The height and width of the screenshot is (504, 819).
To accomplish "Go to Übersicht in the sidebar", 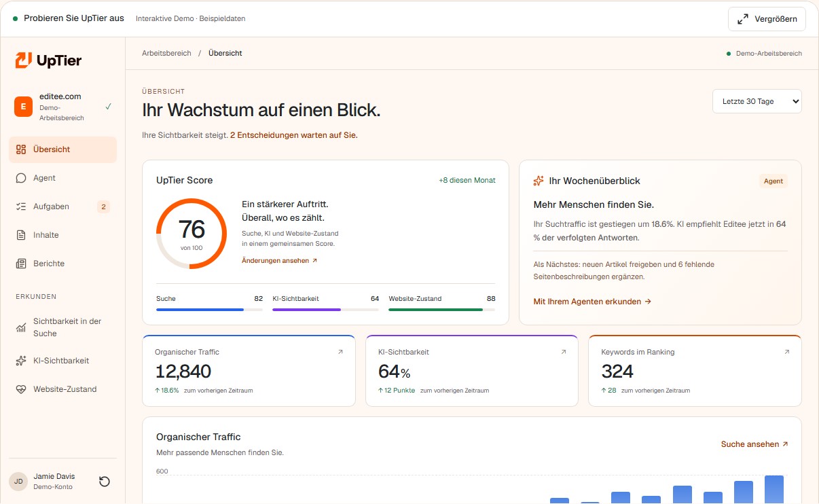I will pos(62,149).
